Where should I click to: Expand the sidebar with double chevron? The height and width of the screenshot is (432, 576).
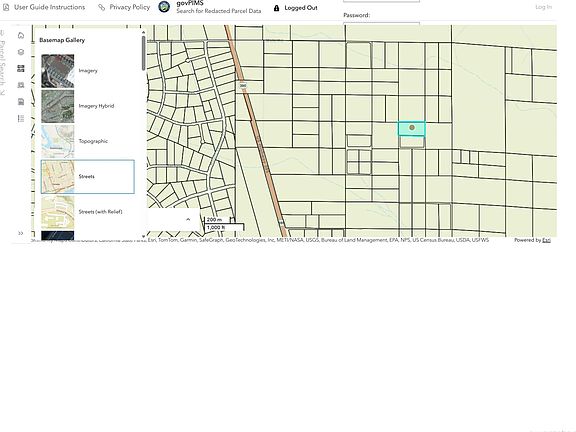pos(21,233)
